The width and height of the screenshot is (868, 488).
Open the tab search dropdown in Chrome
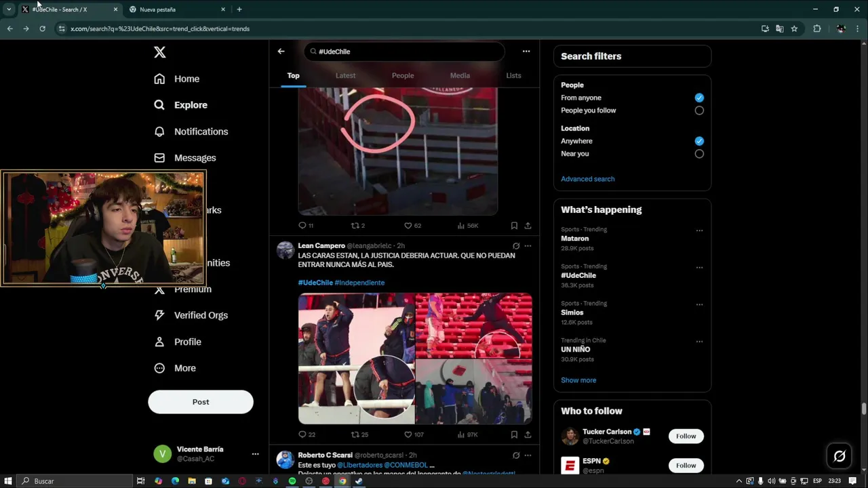9,9
